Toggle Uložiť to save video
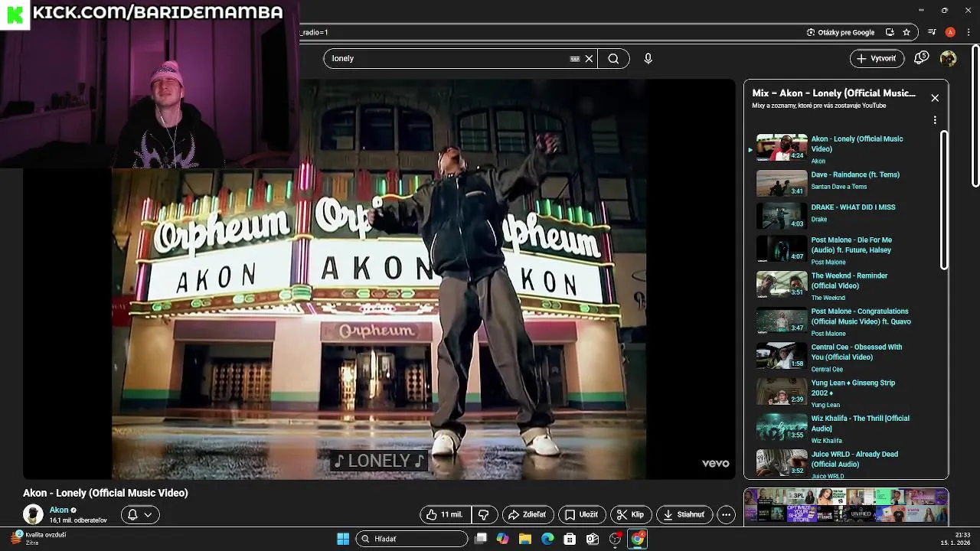 pos(581,515)
